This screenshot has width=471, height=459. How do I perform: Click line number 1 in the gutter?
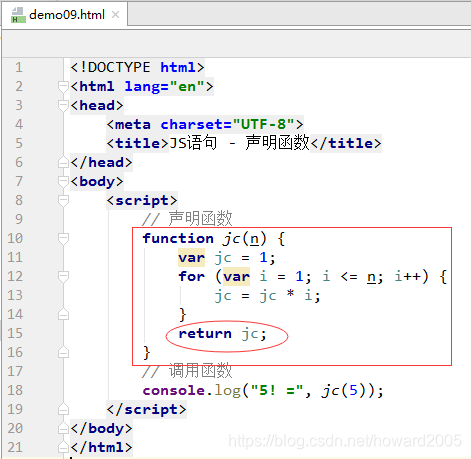(19, 68)
